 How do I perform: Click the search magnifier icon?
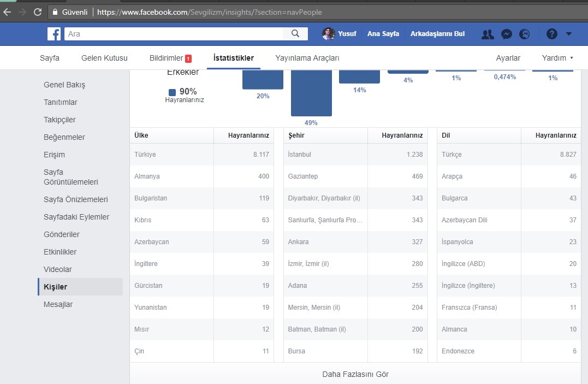(x=295, y=34)
